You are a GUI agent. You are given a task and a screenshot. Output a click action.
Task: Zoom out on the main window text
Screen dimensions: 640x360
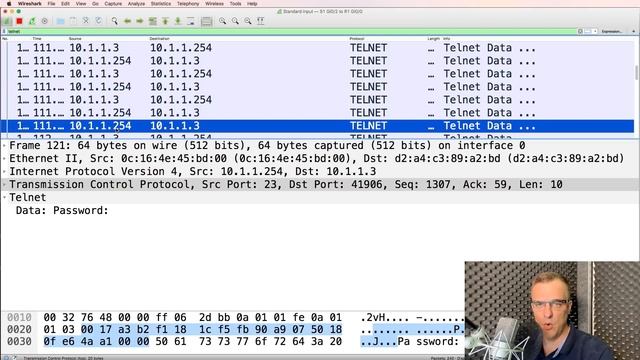[x=235, y=21]
